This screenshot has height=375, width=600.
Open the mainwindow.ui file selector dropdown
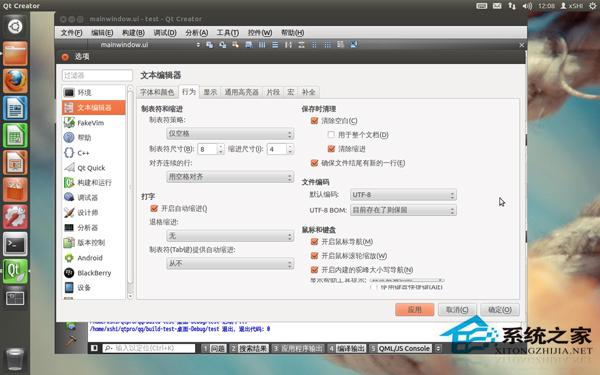pyautogui.click(x=149, y=45)
